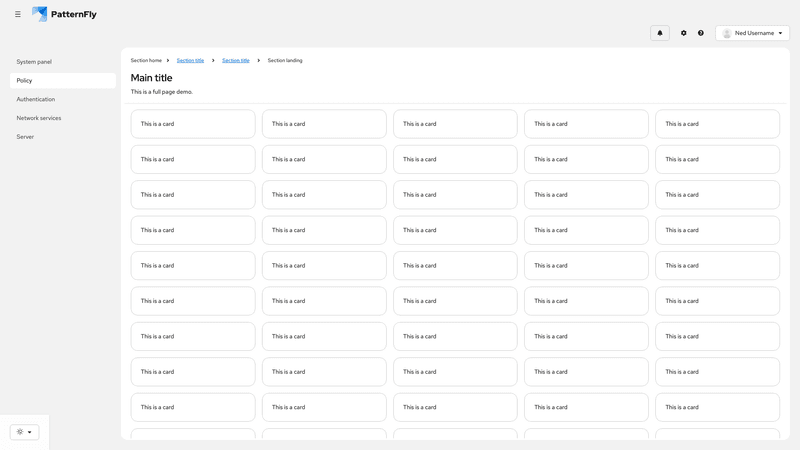Expand the Ned Username dropdown arrow
This screenshot has width=800, height=450.
point(780,33)
